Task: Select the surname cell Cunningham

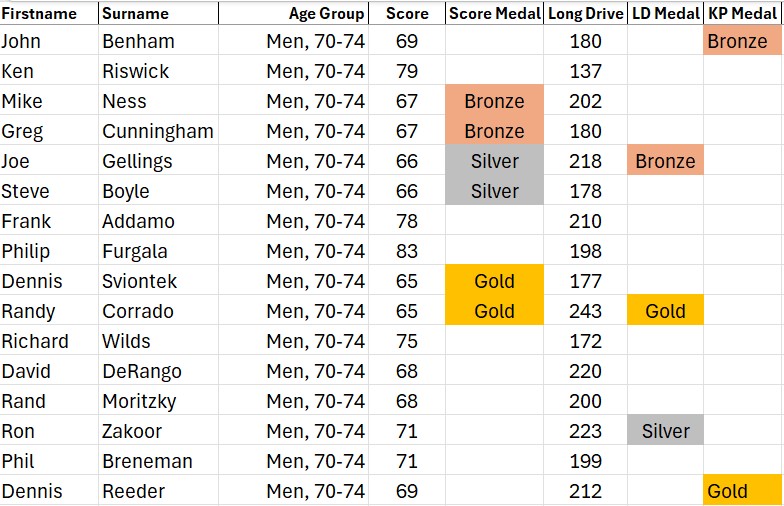Action: click(158, 131)
